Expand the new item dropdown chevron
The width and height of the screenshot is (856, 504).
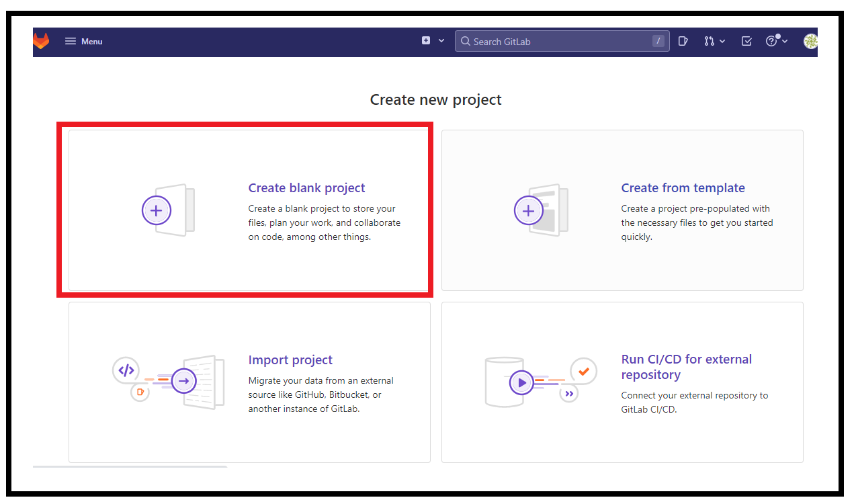pyautogui.click(x=441, y=40)
